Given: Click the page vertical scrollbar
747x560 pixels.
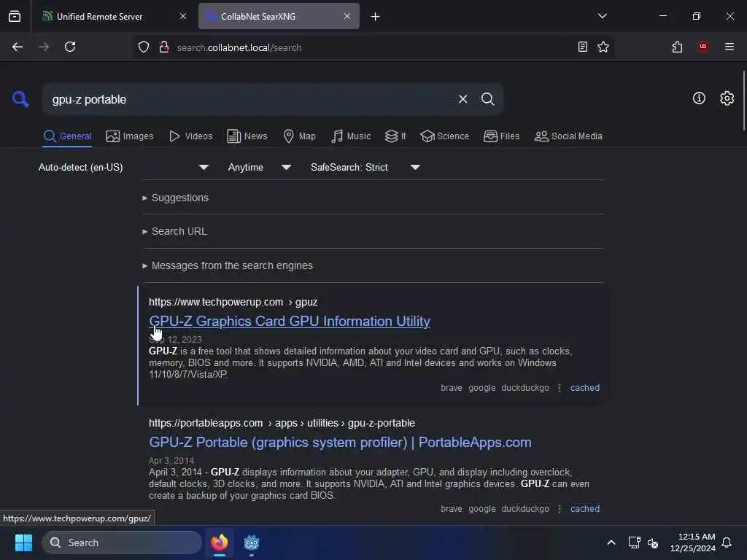Looking at the screenshot, I should tap(743, 100).
